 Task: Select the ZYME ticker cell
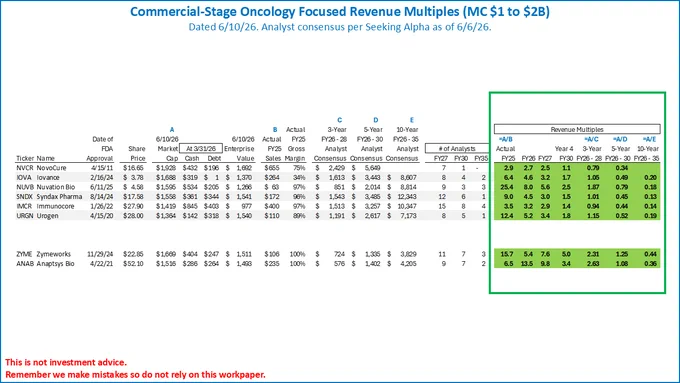coord(24,254)
